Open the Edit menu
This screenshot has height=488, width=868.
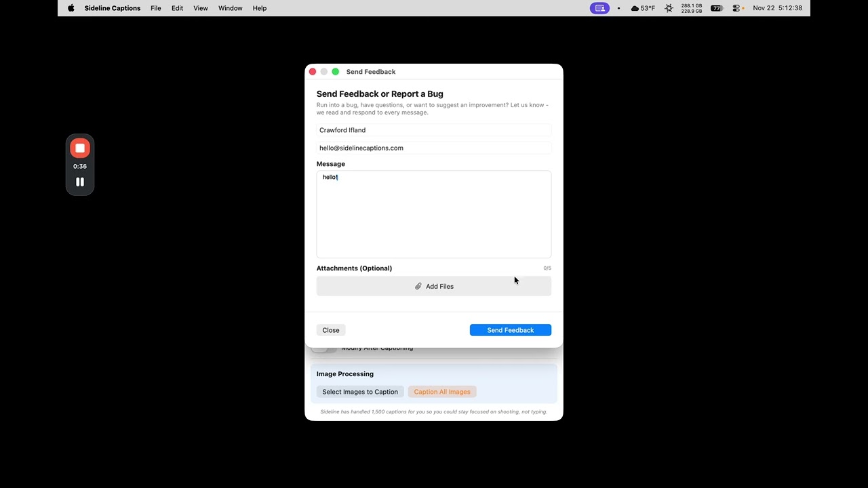click(177, 8)
